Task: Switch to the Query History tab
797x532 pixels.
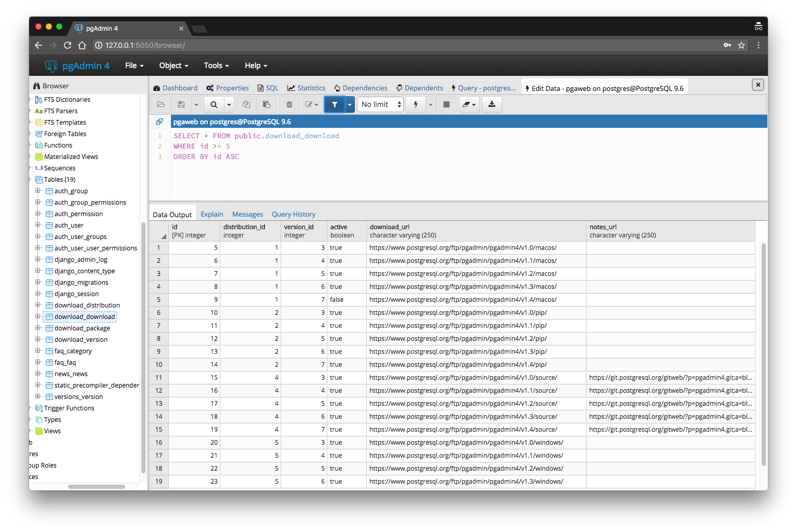Action: (294, 214)
